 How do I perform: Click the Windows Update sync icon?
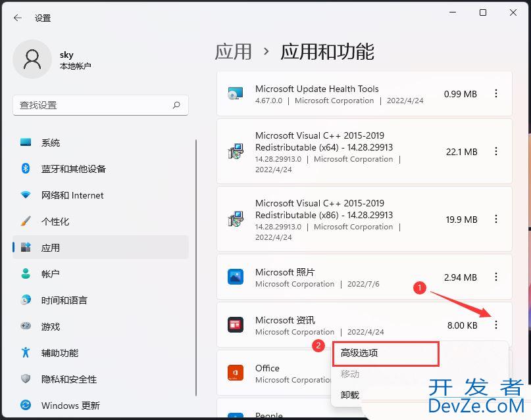[x=26, y=405]
